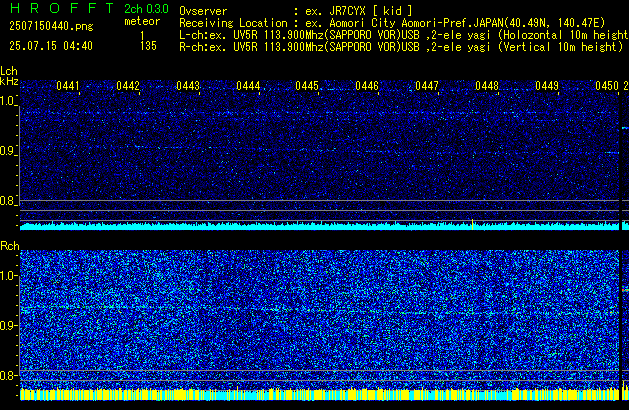The image size is (629, 410).
Task: Select the 0448 time marker
Action: click(x=487, y=86)
